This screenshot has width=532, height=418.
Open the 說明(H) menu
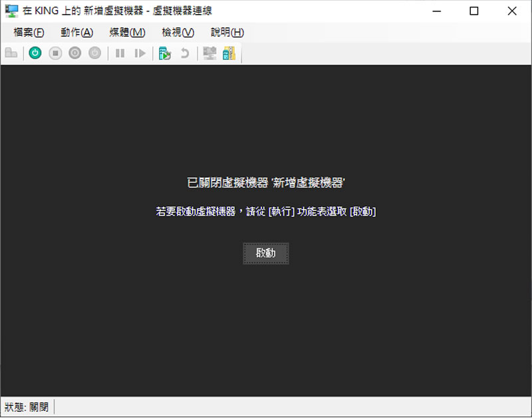click(x=227, y=33)
